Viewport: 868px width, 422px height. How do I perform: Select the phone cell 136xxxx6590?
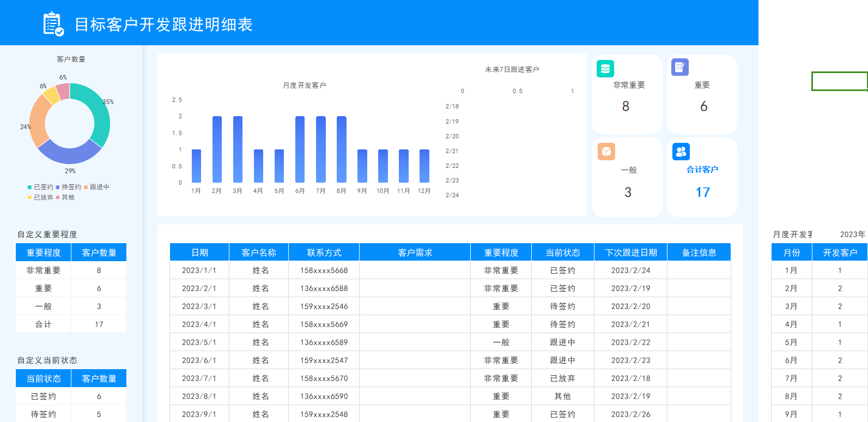324,396
